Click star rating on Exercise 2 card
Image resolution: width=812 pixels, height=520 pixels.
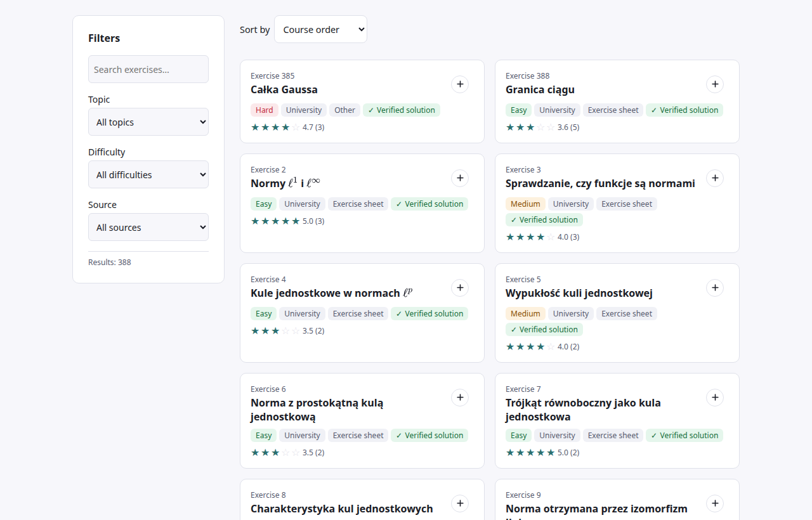click(x=275, y=221)
